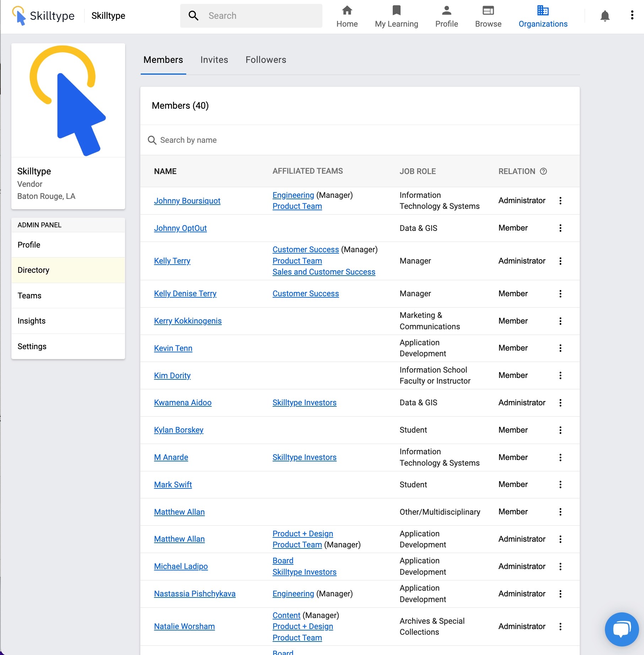Open Insights in the Admin Panel

68,321
